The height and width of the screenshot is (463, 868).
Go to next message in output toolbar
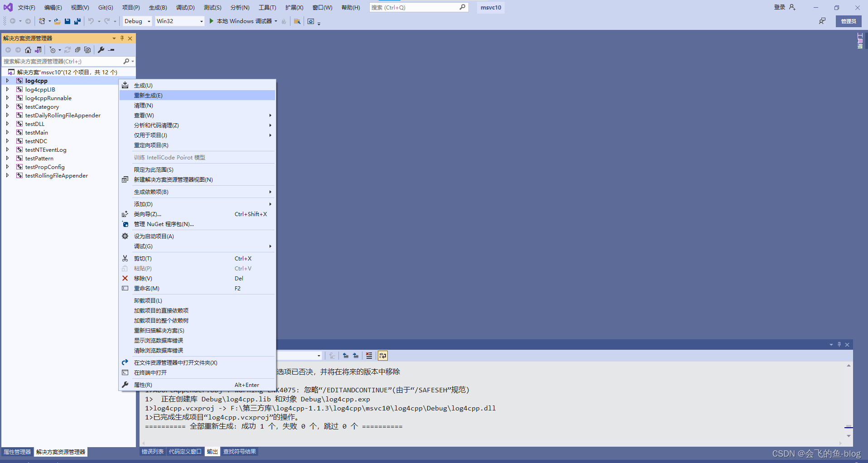coord(356,356)
